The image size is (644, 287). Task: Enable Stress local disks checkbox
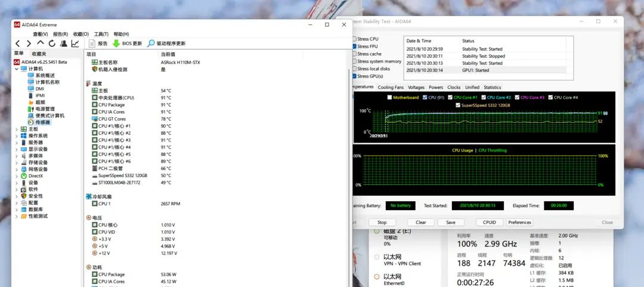click(354, 69)
